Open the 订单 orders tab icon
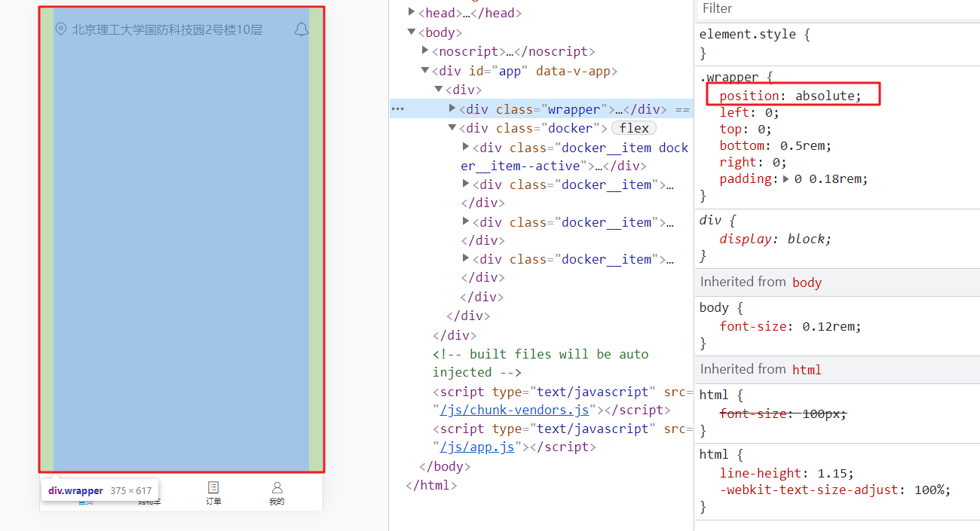Screen dimensions: 980x531 pyautogui.click(x=213, y=487)
